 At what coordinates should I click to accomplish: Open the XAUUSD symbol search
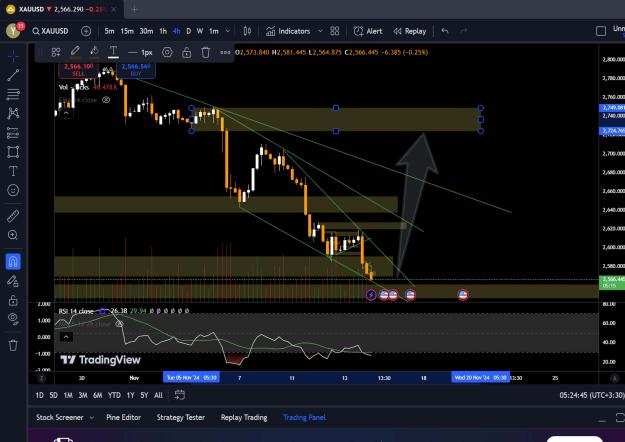click(x=50, y=31)
